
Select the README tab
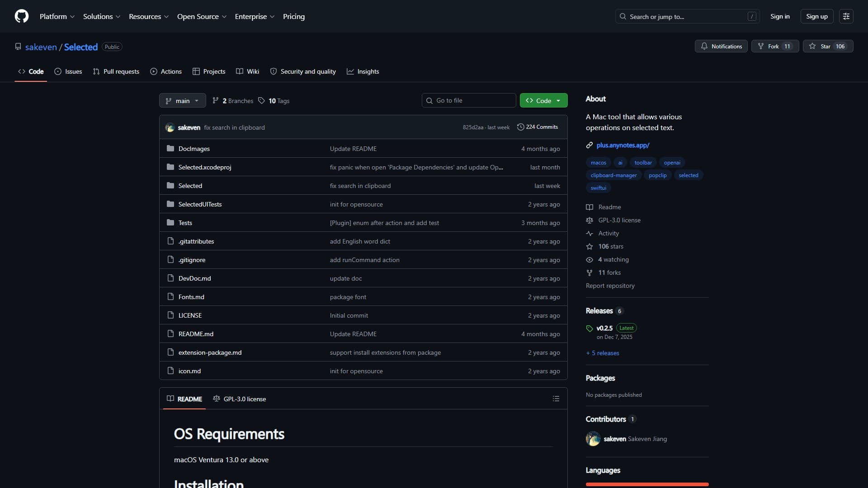point(184,399)
